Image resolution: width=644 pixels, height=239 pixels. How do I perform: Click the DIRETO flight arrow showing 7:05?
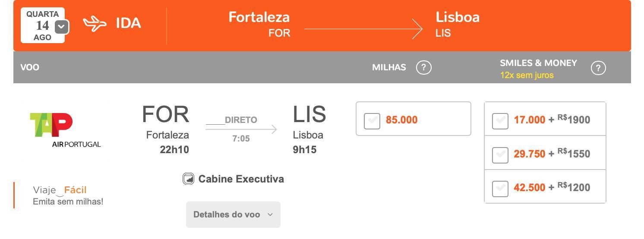(241, 129)
